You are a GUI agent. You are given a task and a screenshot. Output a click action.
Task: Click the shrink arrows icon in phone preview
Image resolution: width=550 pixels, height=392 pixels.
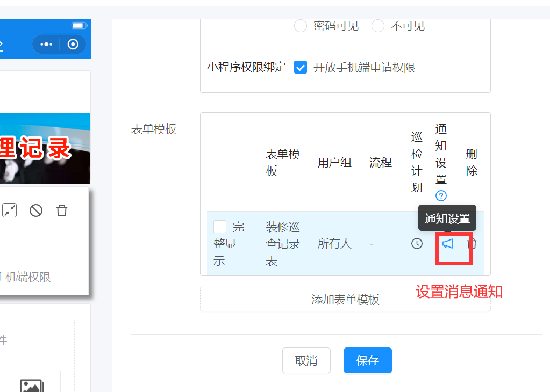[x=10, y=210]
